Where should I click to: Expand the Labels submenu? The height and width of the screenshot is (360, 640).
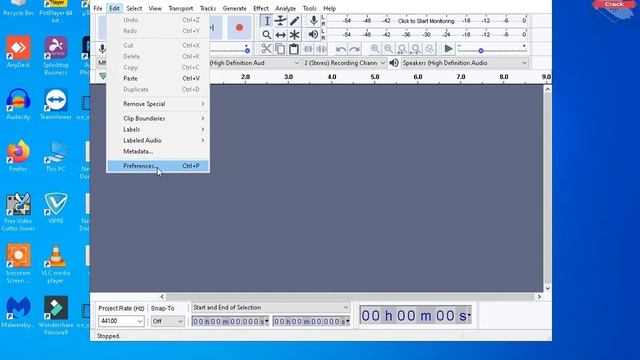pos(158,129)
